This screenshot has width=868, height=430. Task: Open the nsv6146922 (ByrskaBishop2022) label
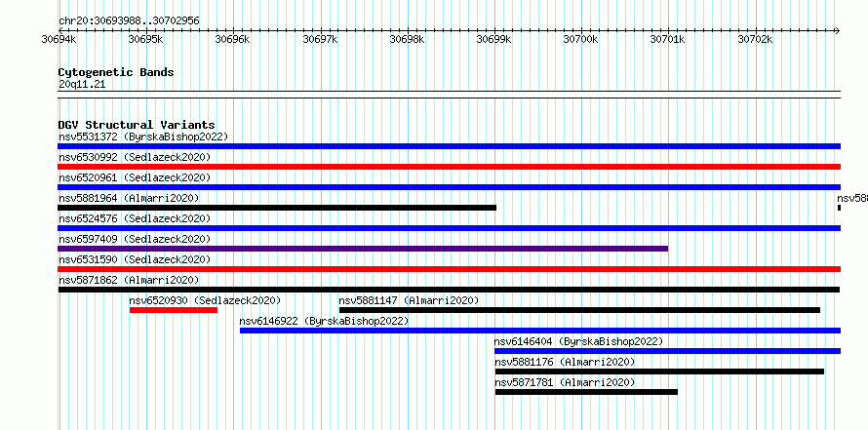coord(324,321)
